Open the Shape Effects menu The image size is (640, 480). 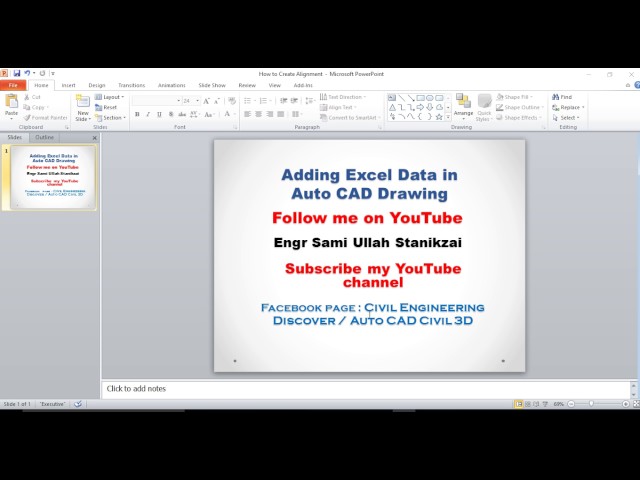[x=519, y=118]
